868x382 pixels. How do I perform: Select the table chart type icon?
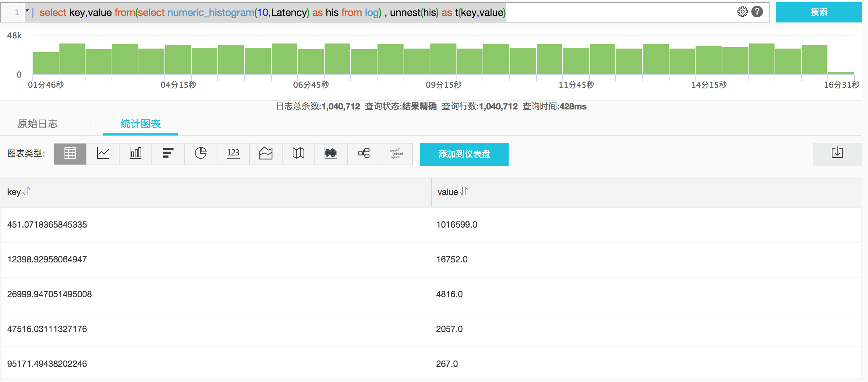(70, 154)
